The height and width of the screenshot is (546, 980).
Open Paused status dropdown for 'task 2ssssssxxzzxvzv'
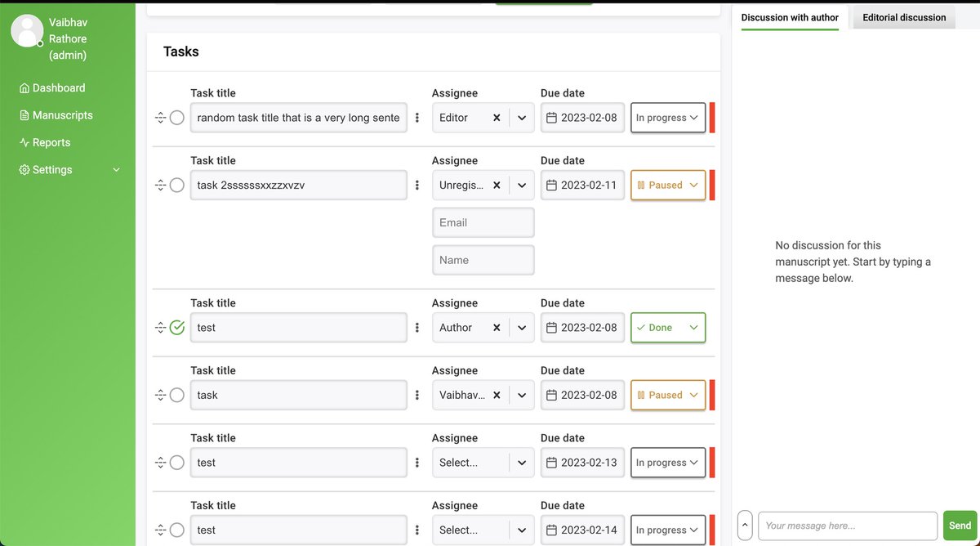(668, 186)
